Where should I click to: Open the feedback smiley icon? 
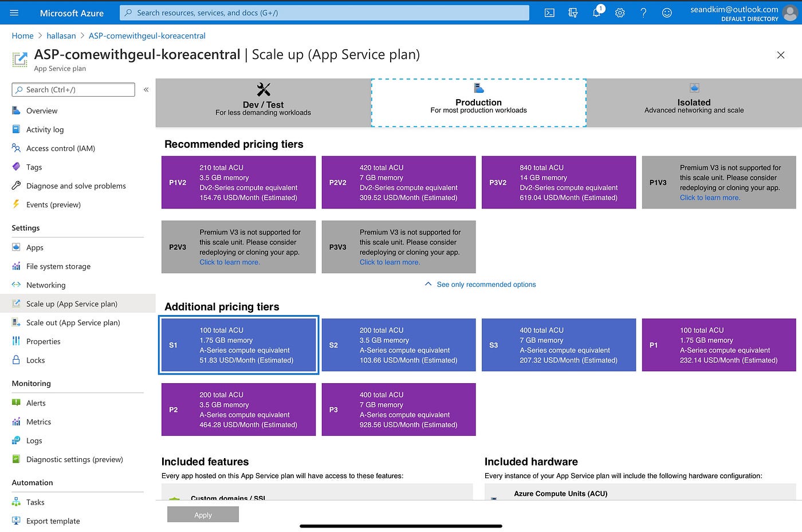(x=667, y=13)
